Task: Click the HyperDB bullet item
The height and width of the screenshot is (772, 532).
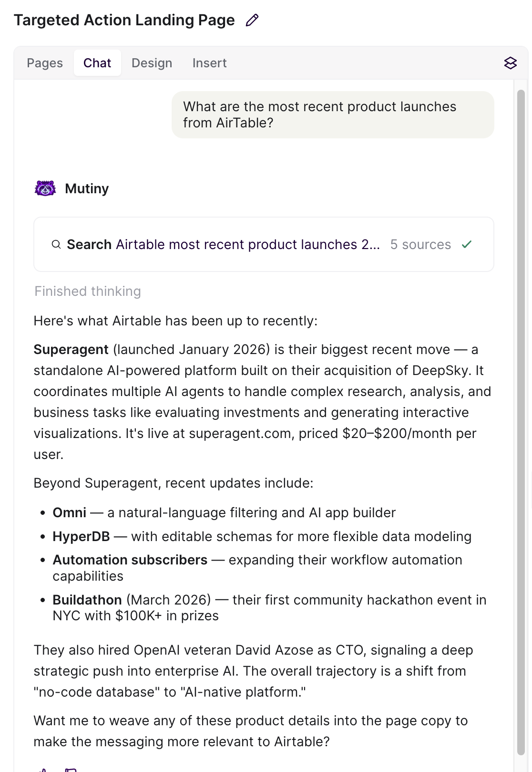Action: [x=262, y=536]
